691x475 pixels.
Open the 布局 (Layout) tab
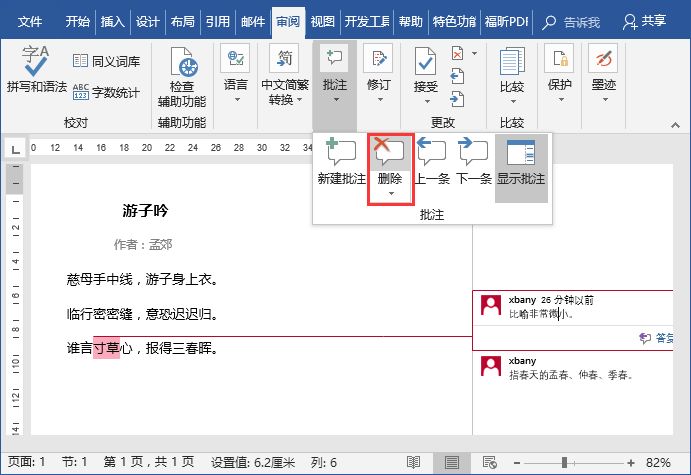182,22
